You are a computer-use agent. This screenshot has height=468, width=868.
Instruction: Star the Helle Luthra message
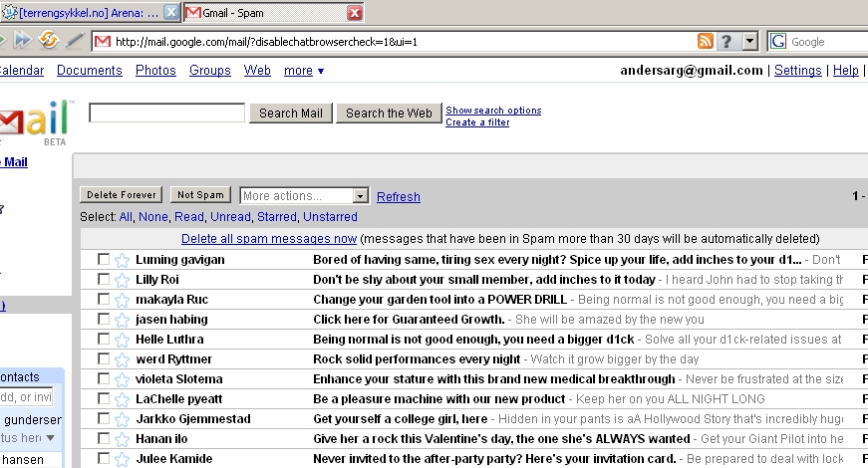pos(122,340)
